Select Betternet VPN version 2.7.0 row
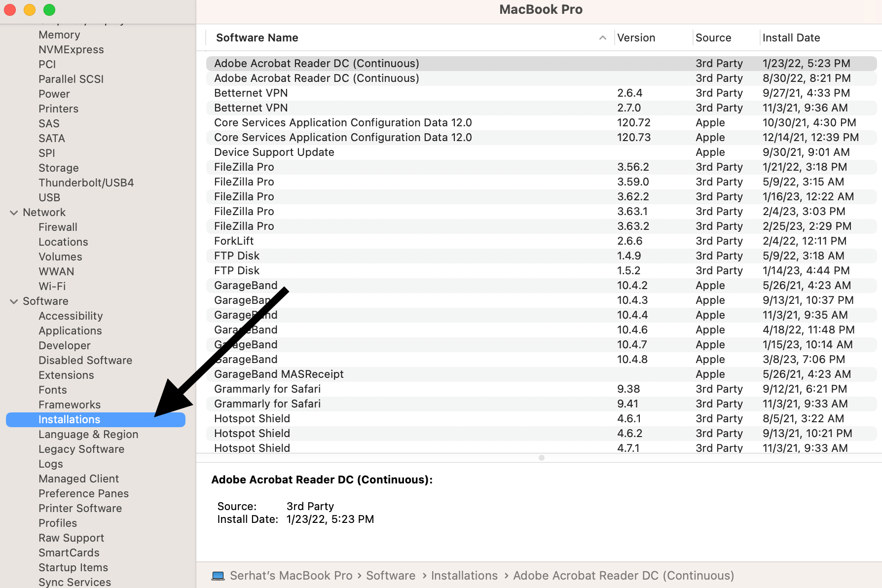Viewport: 882px width, 588px height. coord(542,108)
